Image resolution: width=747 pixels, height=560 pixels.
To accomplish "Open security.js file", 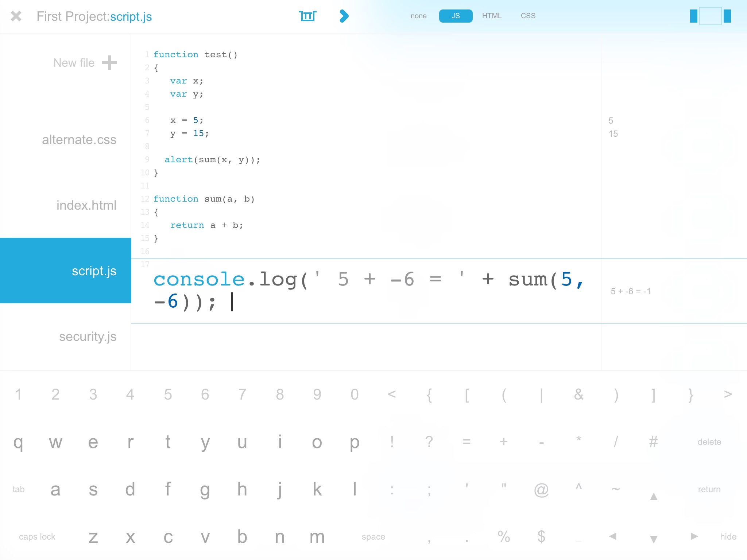I will pyautogui.click(x=88, y=337).
